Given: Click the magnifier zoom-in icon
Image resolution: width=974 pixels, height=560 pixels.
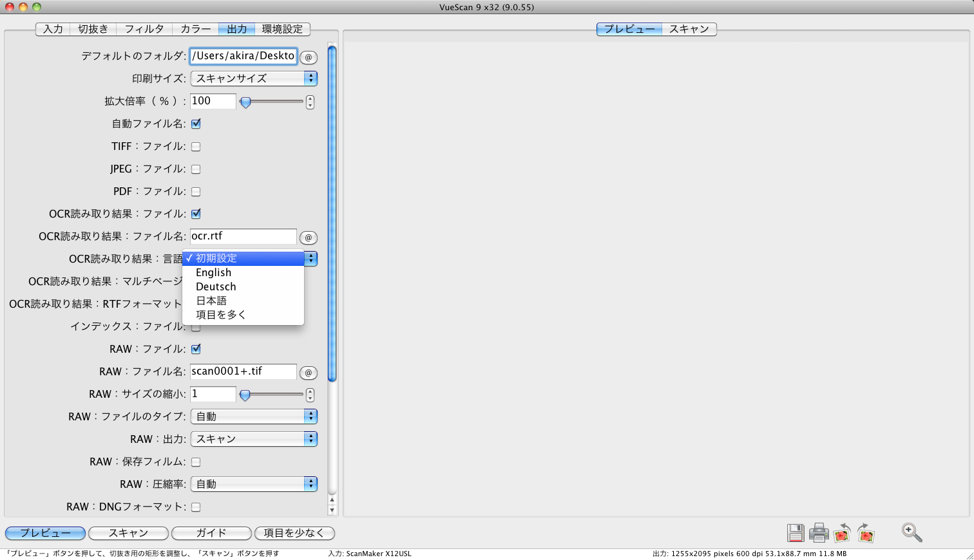Looking at the screenshot, I should pos(912,532).
